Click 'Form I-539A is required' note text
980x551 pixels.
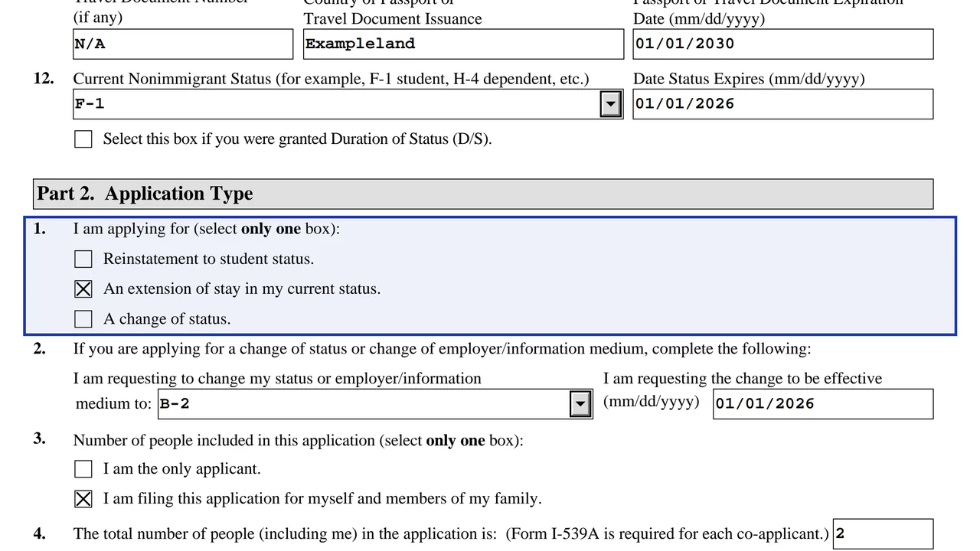(x=667, y=534)
